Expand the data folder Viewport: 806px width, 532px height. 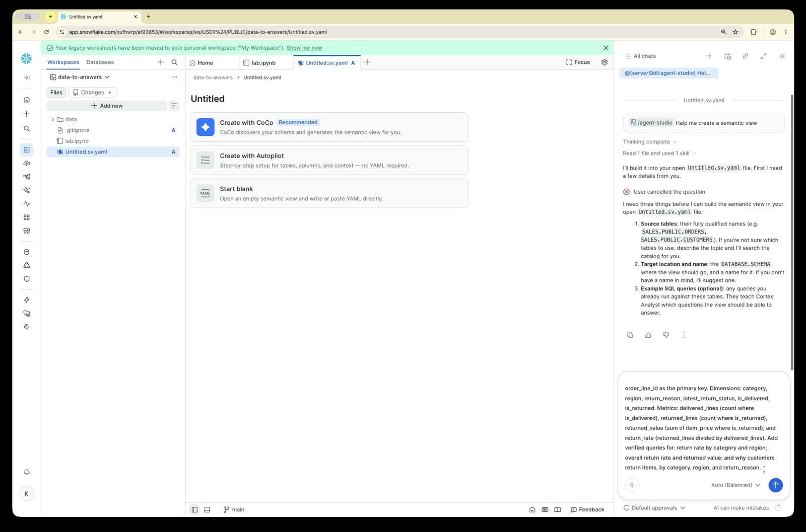click(x=52, y=120)
